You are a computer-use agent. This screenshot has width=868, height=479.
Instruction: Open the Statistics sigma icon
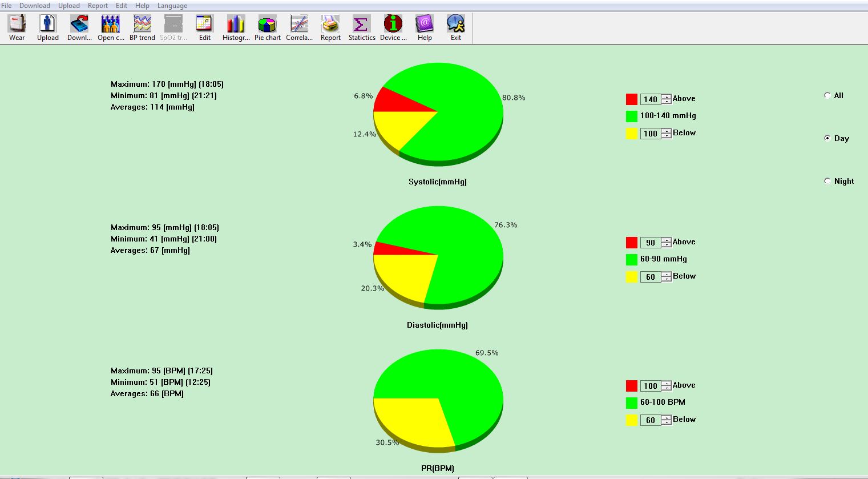click(361, 25)
